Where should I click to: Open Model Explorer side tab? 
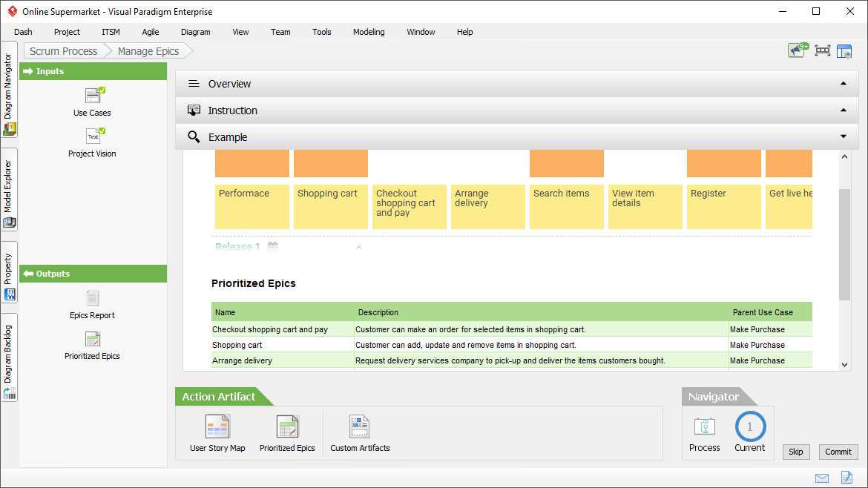9,190
